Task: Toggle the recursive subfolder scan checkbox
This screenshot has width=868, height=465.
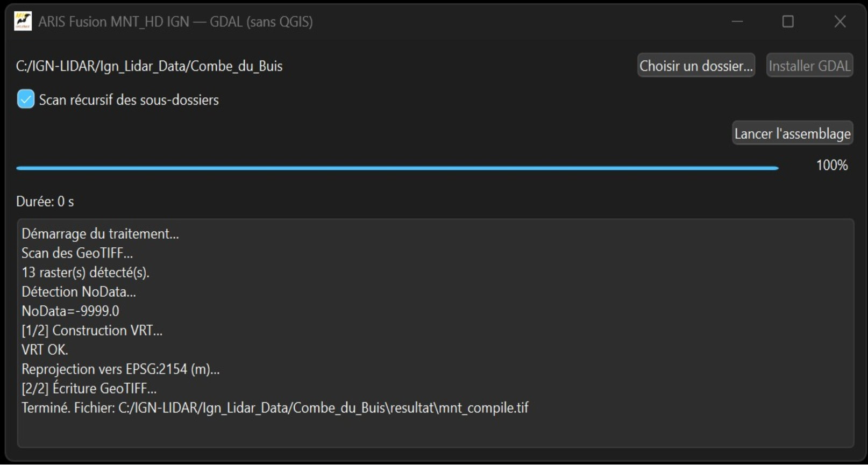Action: point(26,99)
